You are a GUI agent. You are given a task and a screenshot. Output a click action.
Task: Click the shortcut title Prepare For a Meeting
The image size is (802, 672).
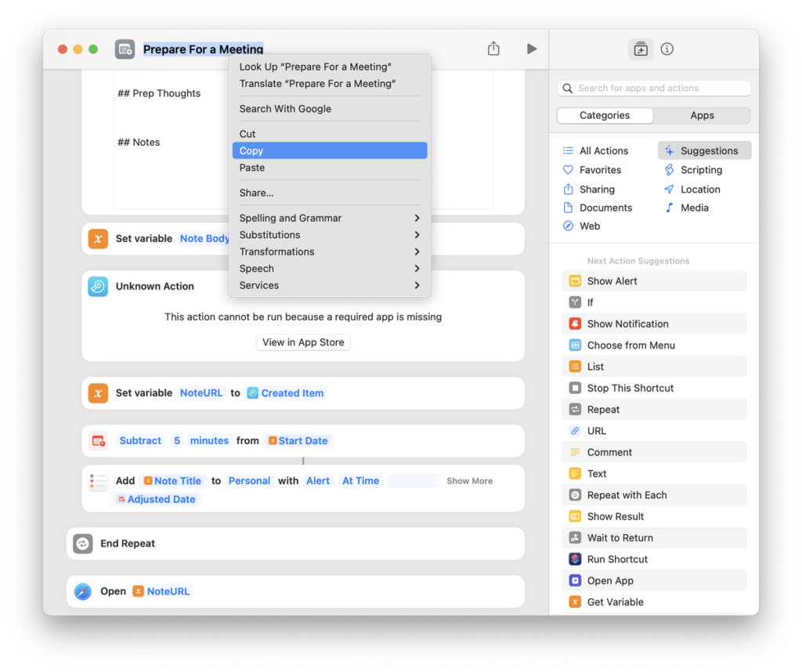coord(203,49)
